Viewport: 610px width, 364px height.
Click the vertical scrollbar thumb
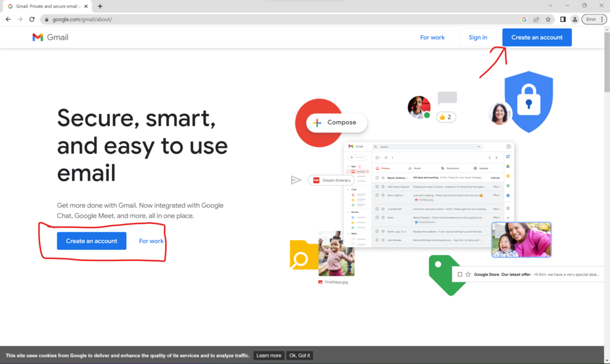click(x=607, y=62)
